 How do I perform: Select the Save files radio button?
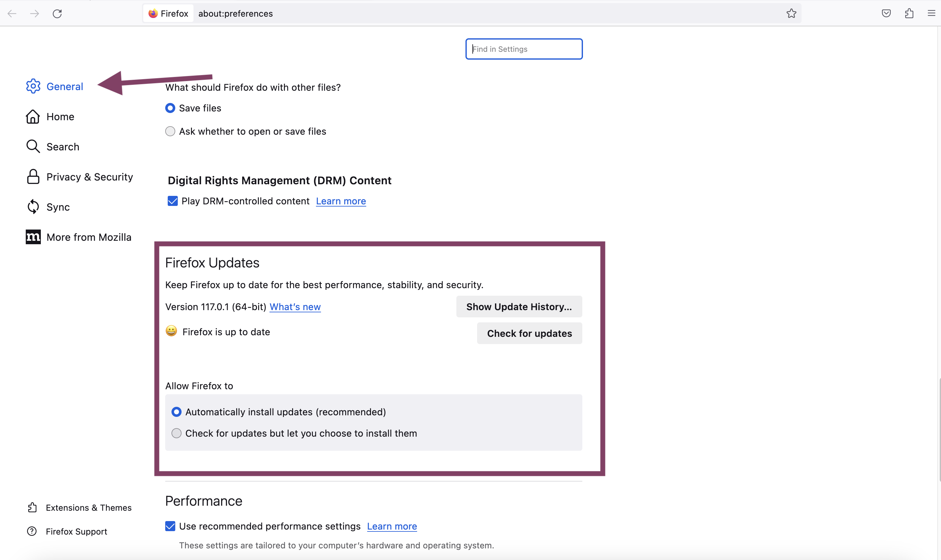(x=170, y=108)
